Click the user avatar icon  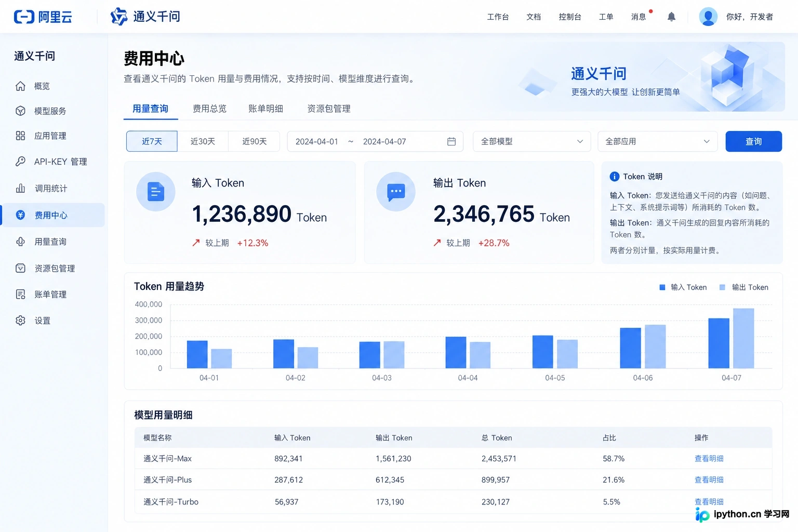point(708,17)
